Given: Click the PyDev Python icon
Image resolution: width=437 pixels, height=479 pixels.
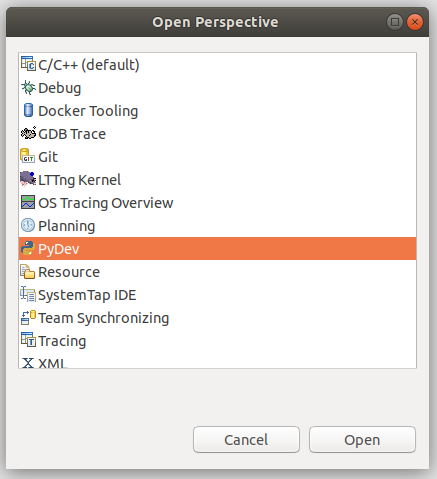Looking at the screenshot, I should (28, 248).
